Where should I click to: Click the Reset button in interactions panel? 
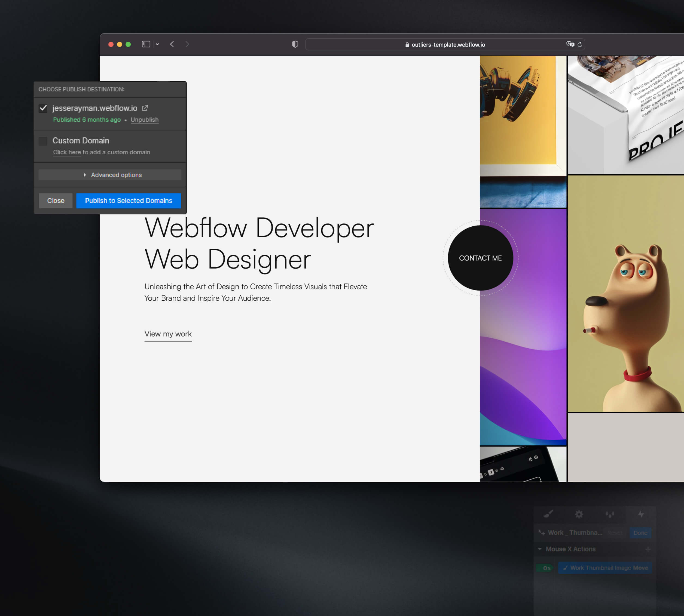[615, 533]
